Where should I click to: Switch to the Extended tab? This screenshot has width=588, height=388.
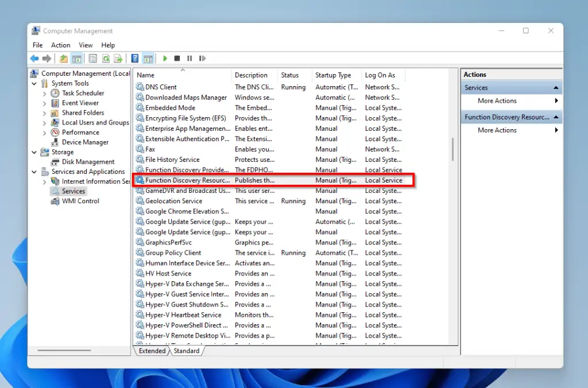152,351
